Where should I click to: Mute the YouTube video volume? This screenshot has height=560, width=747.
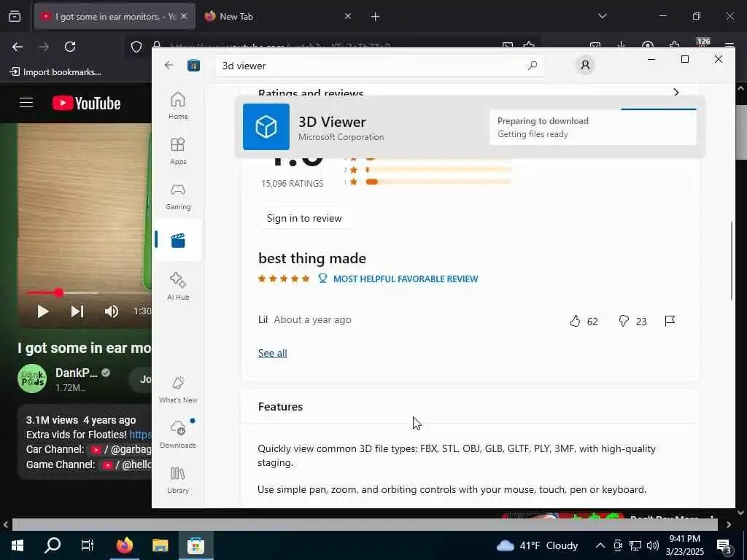pos(112,311)
